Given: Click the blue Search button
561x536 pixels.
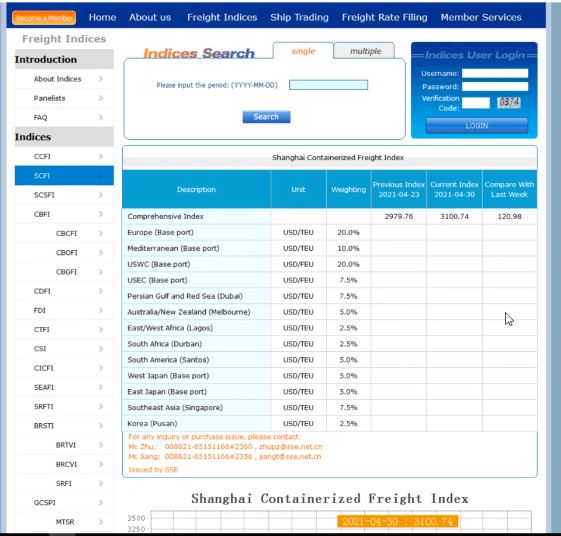Looking at the screenshot, I should click(266, 117).
